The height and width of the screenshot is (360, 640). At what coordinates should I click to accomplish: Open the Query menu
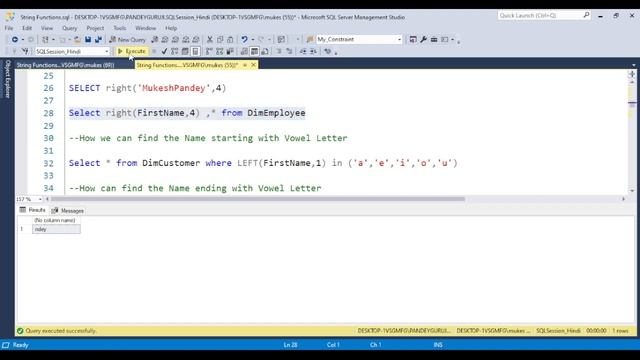point(69,28)
